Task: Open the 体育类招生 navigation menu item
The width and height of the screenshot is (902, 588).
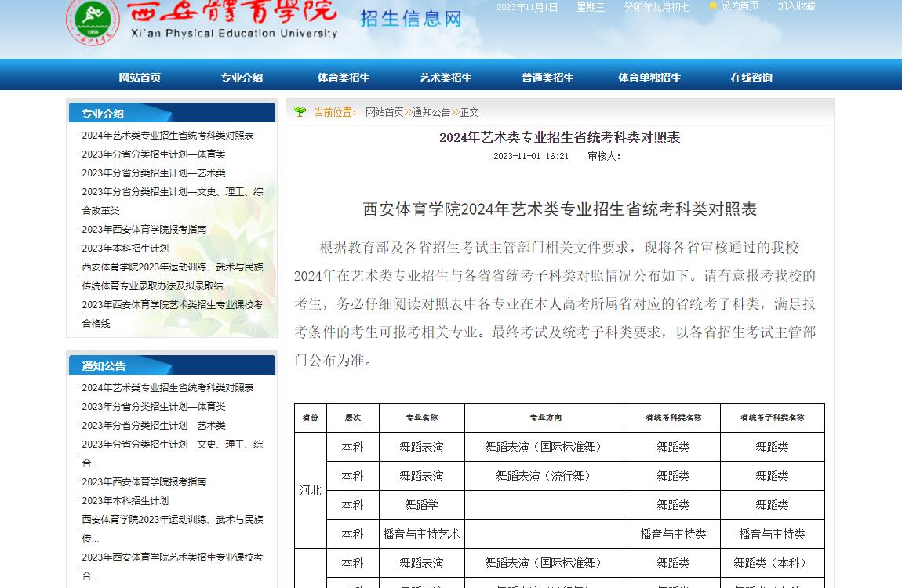Action: pos(344,78)
